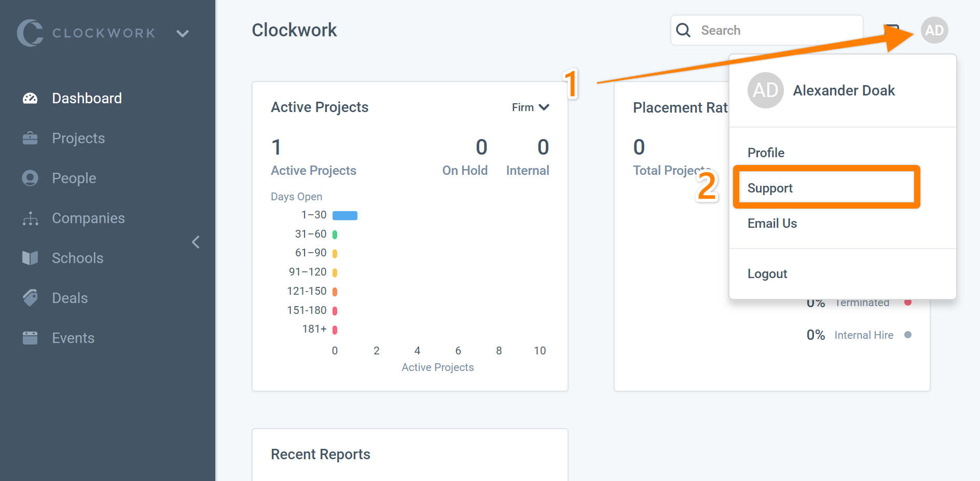
Task: Open the Active Projects count link
Action: pos(313,170)
